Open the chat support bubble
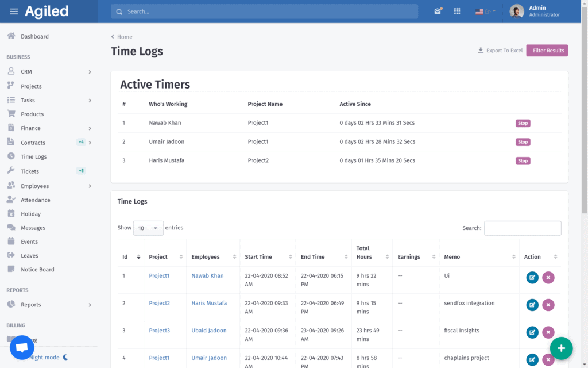Screen dimensions: 588x368 [x=22, y=347]
